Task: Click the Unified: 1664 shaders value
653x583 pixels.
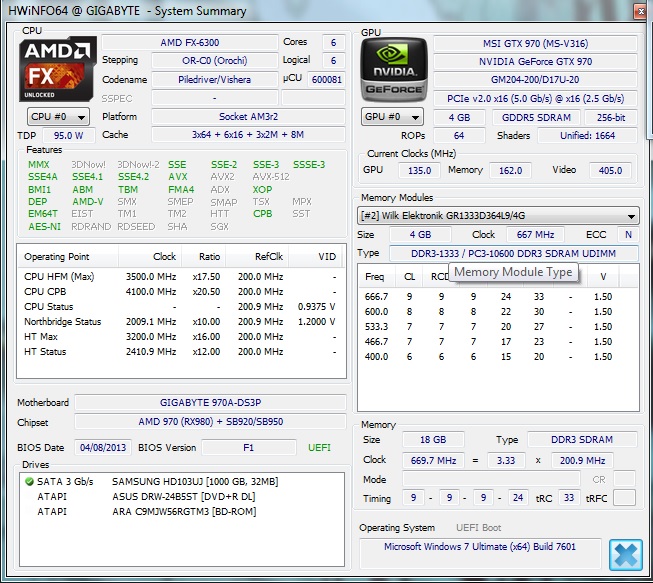Action: (588, 135)
